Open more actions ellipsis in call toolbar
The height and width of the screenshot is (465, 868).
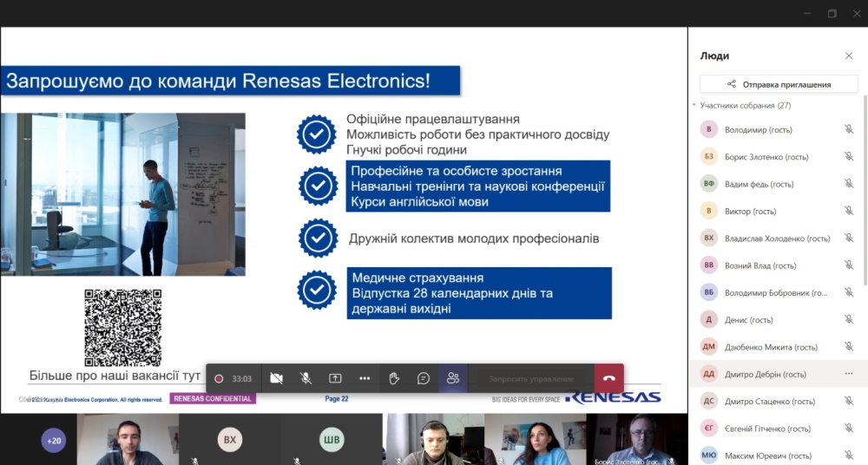pyautogui.click(x=365, y=378)
